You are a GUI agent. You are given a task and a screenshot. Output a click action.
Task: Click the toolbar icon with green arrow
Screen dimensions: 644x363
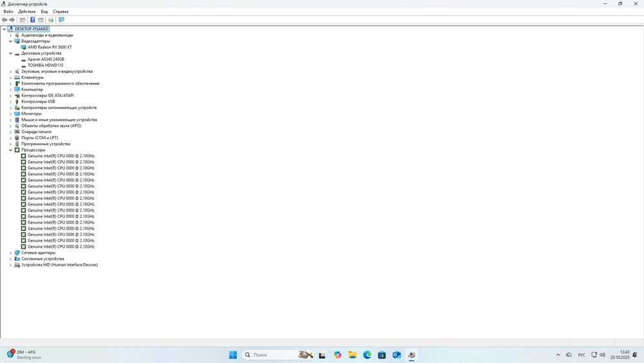tap(51, 20)
